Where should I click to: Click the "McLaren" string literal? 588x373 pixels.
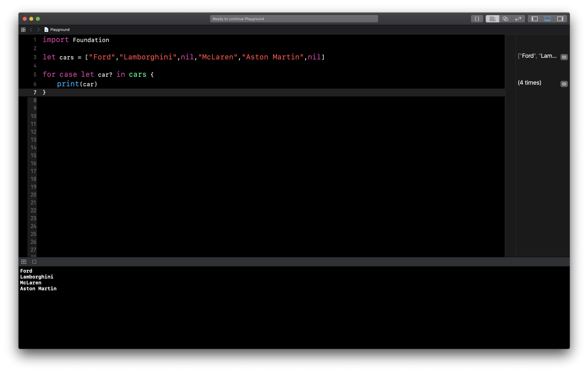coord(218,57)
